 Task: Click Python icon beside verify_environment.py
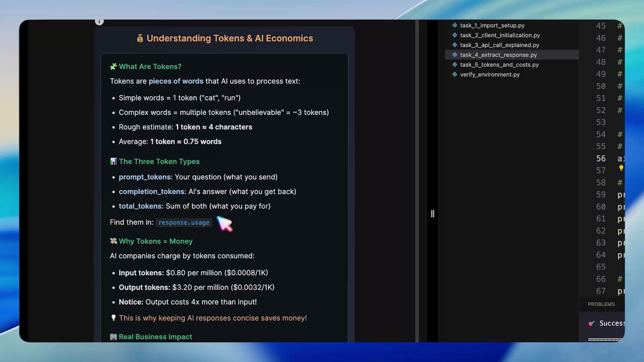click(x=454, y=74)
